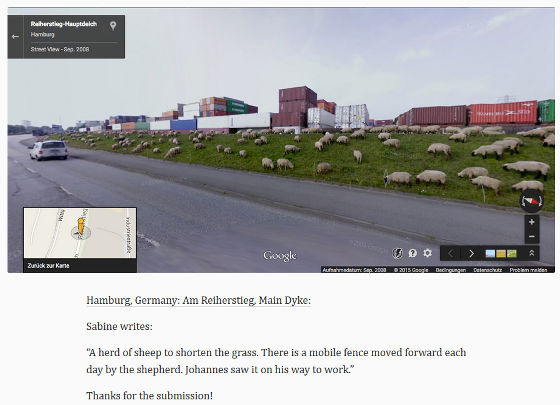
Task: Zoom out with the minus button
Action: [x=531, y=236]
